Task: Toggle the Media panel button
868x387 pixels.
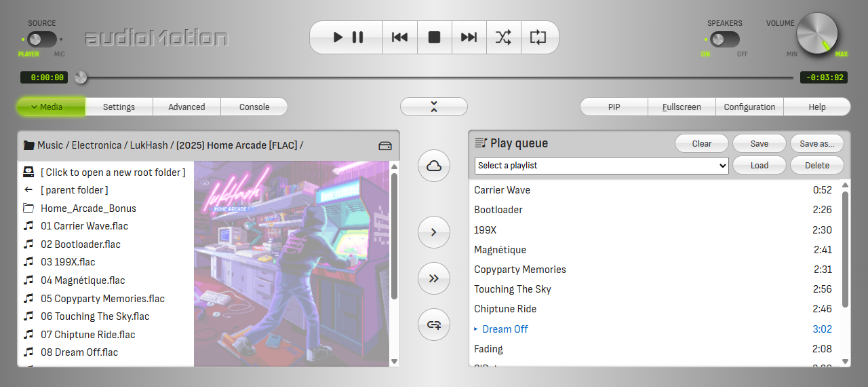Action: click(x=51, y=107)
